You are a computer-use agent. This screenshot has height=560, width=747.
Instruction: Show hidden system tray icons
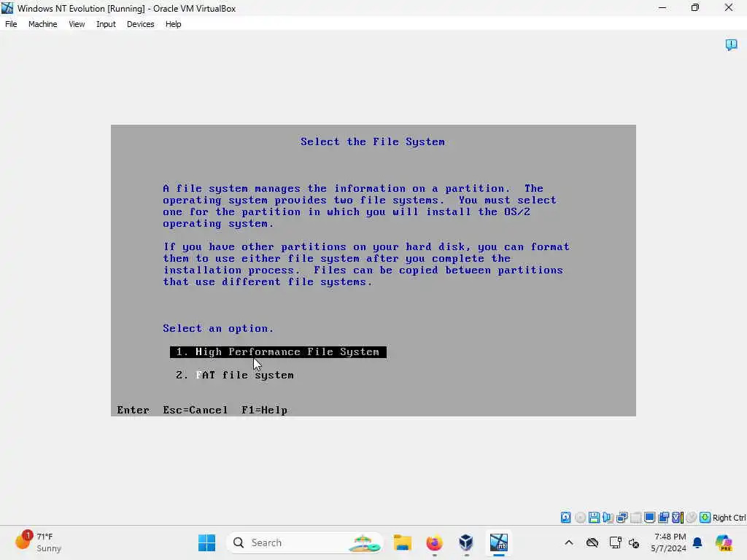[569, 542]
